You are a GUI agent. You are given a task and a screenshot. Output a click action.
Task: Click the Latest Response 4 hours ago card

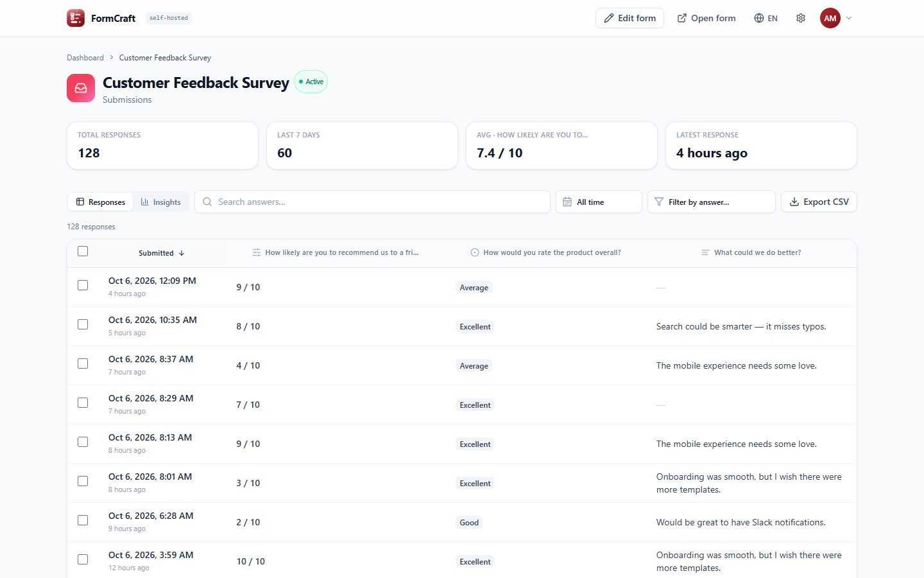coord(761,146)
